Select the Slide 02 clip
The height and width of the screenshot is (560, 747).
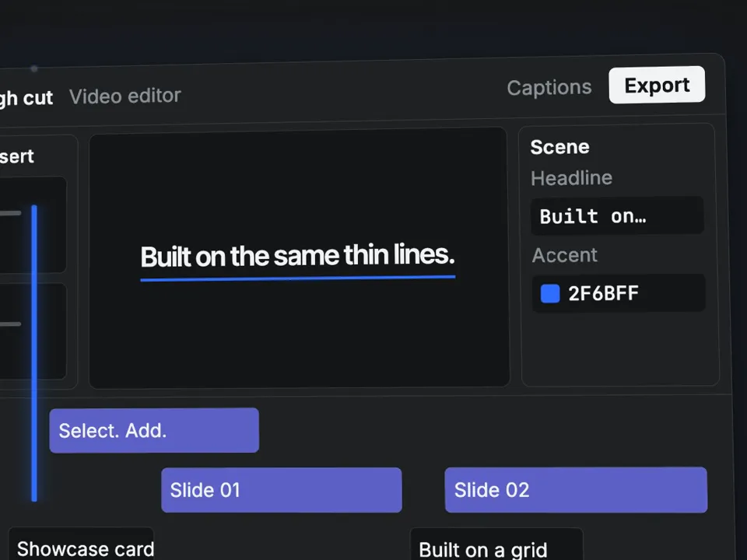coord(576,490)
